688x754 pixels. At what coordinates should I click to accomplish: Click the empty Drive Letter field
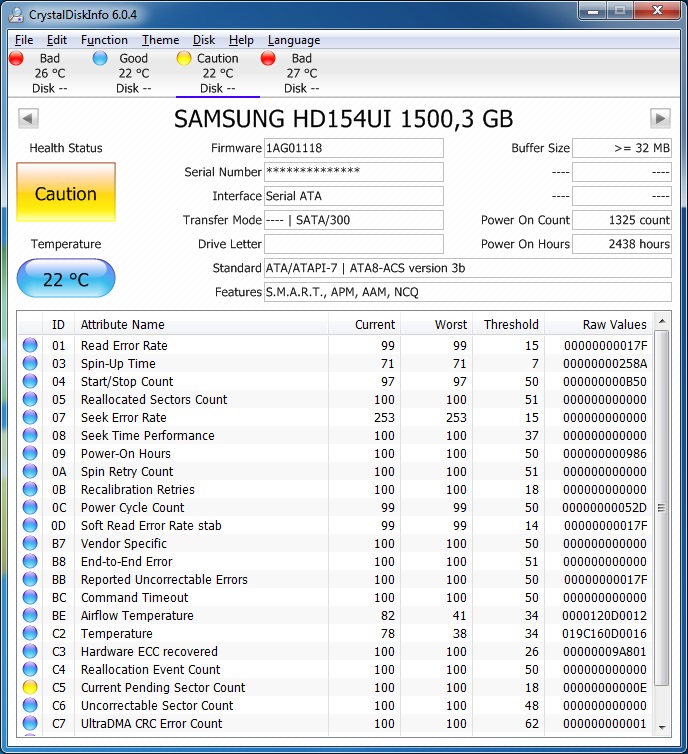pyautogui.click(x=354, y=244)
